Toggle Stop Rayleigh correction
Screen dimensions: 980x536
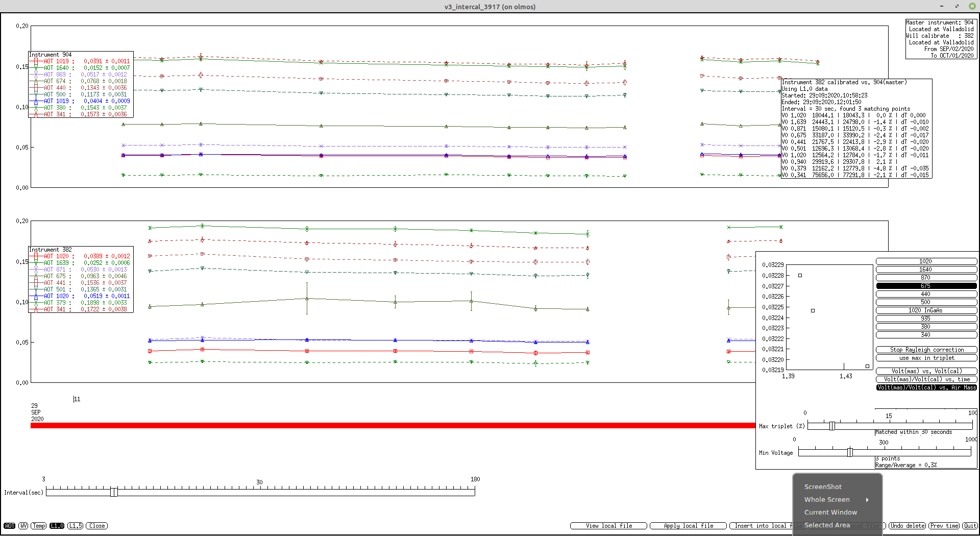926,350
